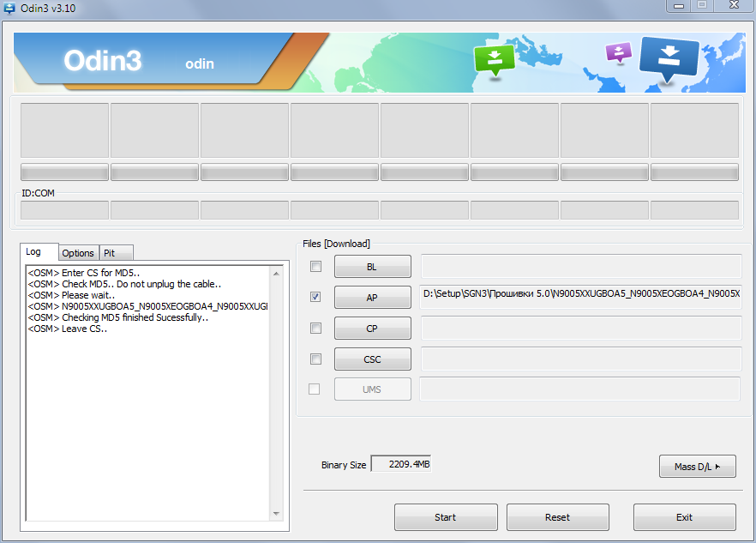This screenshot has width=756, height=543.
Task: Toggle the CP file checkbox
Action: click(315, 329)
